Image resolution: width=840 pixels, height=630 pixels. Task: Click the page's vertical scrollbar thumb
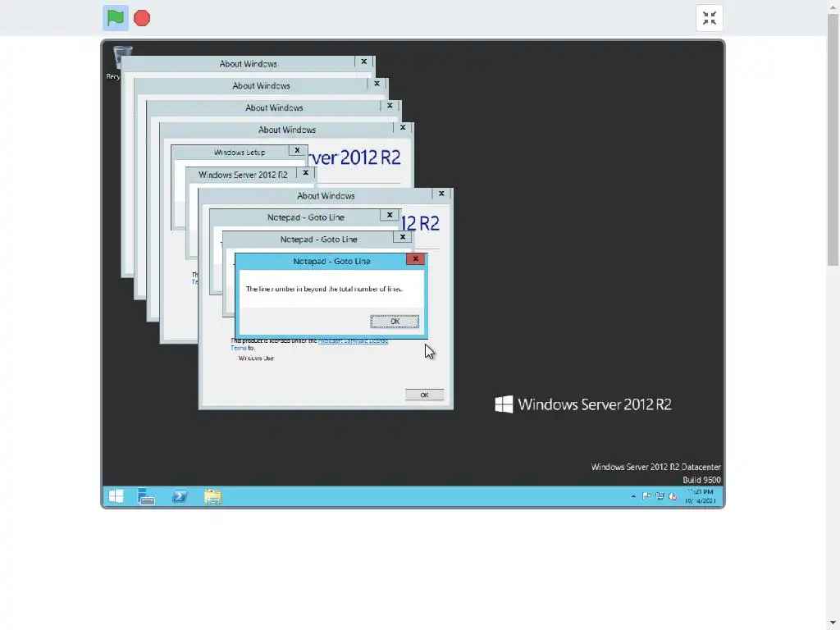pos(833,139)
